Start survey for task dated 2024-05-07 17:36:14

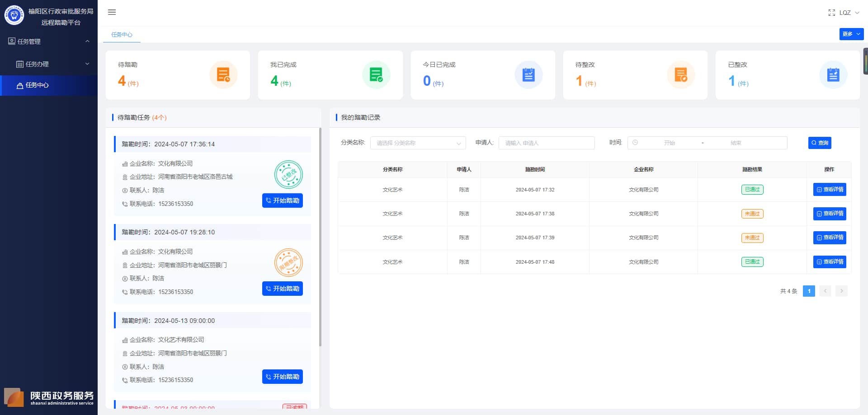click(x=283, y=201)
